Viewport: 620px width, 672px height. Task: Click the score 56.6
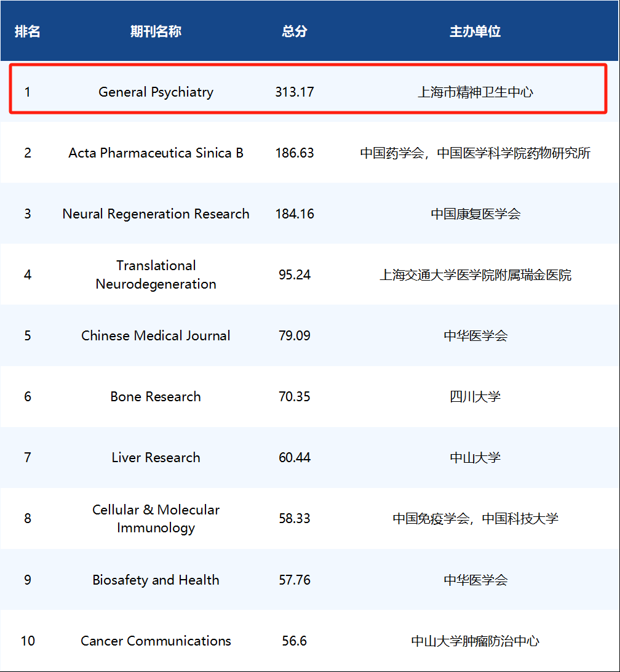pos(295,641)
